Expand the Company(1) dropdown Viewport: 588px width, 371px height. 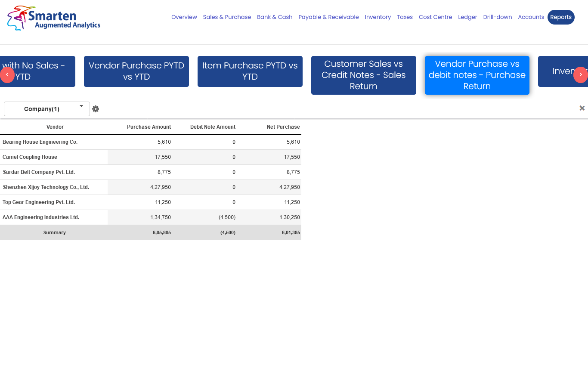point(47,109)
